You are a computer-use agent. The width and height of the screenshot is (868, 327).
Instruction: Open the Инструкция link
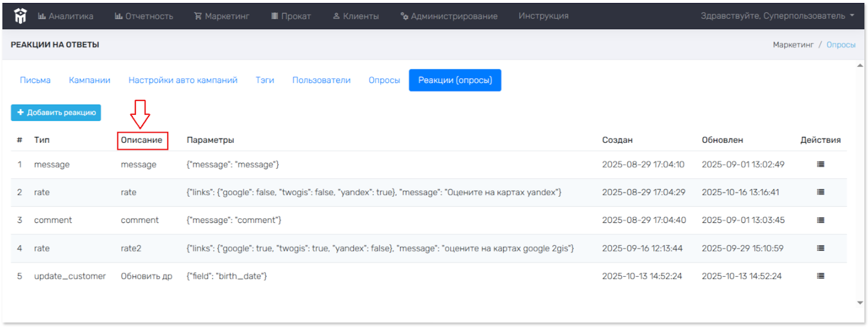pyautogui.click(x=543, y=16)
